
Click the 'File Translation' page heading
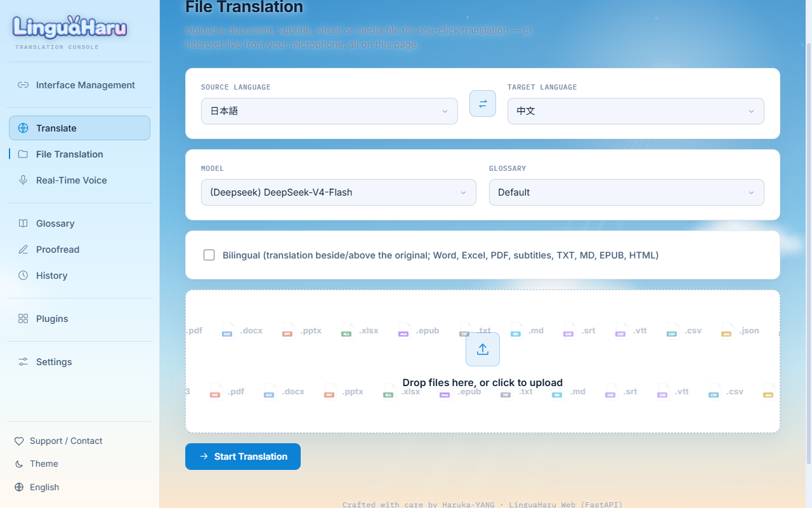[244, 8]
